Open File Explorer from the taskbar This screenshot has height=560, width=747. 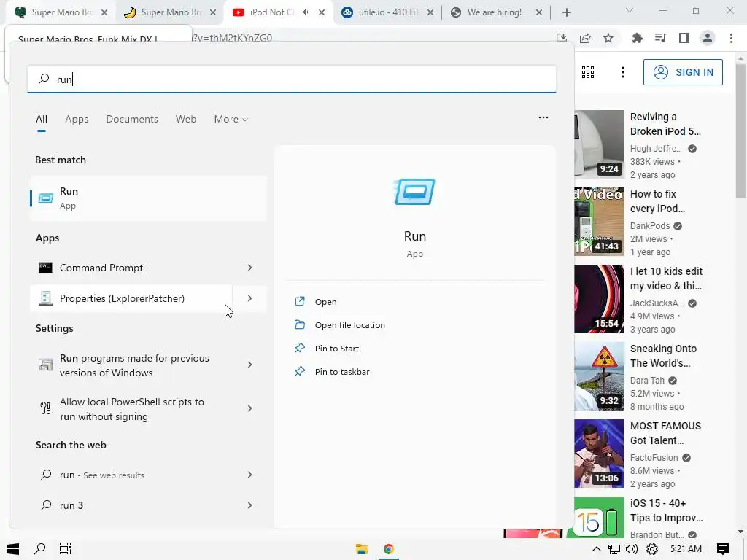pos(362,548)
